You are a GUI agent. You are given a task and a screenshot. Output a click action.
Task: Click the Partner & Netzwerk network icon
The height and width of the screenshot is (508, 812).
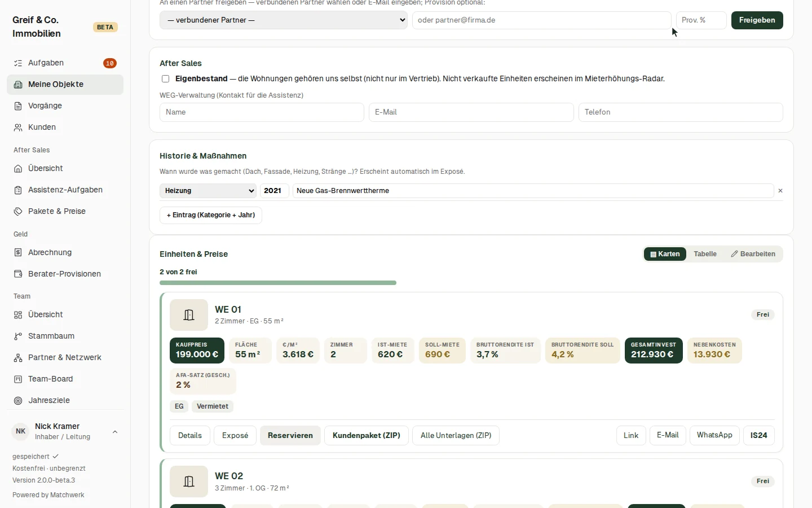(18, 358)
